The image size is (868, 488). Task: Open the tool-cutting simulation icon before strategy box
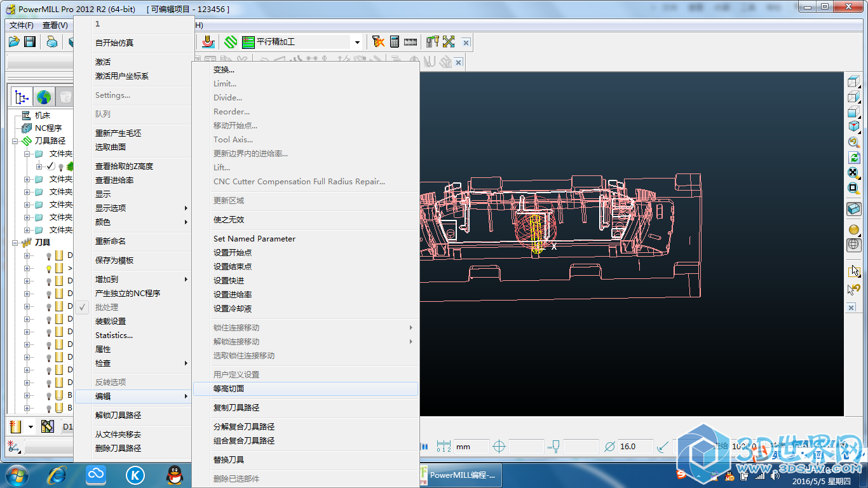coord(208,42)
